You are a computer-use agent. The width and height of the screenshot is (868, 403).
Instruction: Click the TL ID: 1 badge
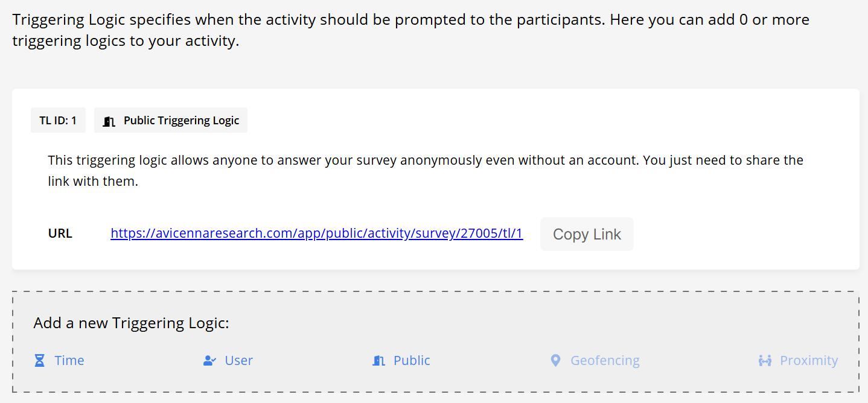point(58,121)
